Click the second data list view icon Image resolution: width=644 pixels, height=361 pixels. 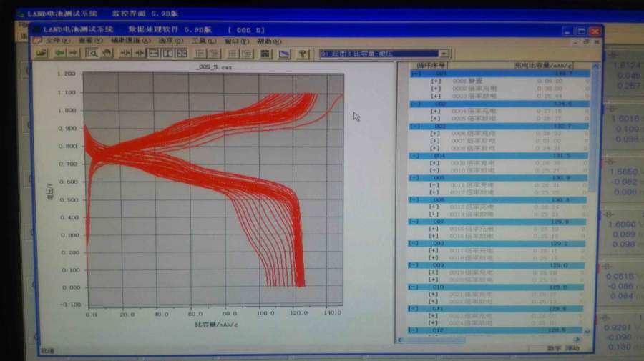214,54
